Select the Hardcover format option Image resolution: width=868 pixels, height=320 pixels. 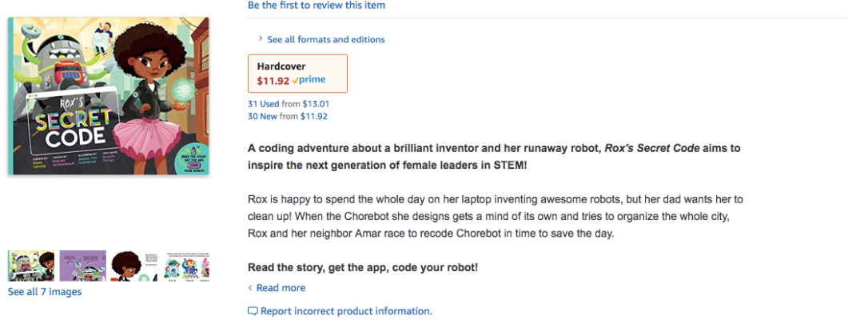297,74
